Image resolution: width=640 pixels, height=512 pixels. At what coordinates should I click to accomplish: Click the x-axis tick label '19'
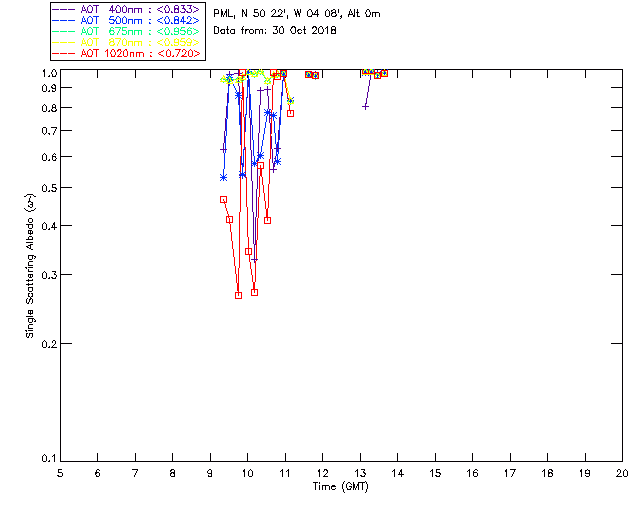tap(585, 474)
